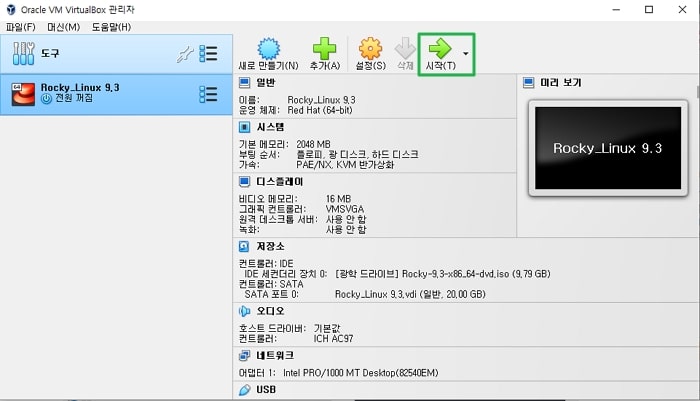
Task: Click the 오디오 speaker icon
Action: 244,311
